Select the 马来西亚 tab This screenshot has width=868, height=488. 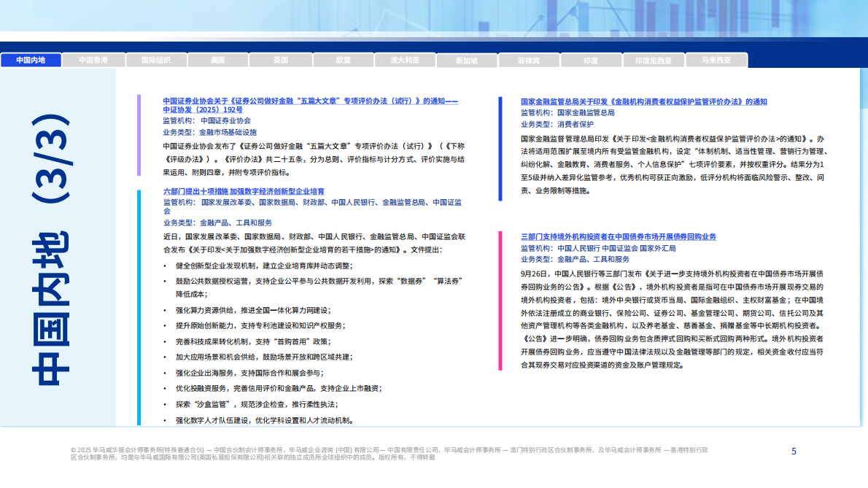(x=716, y=60)
